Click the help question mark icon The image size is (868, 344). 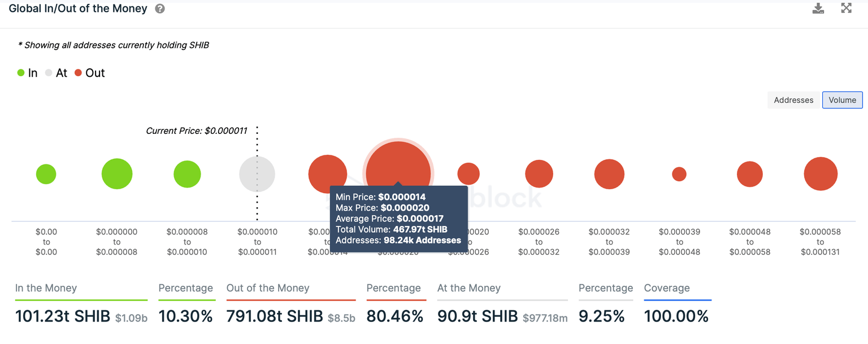pyautogui.click(x=159, y=8)
